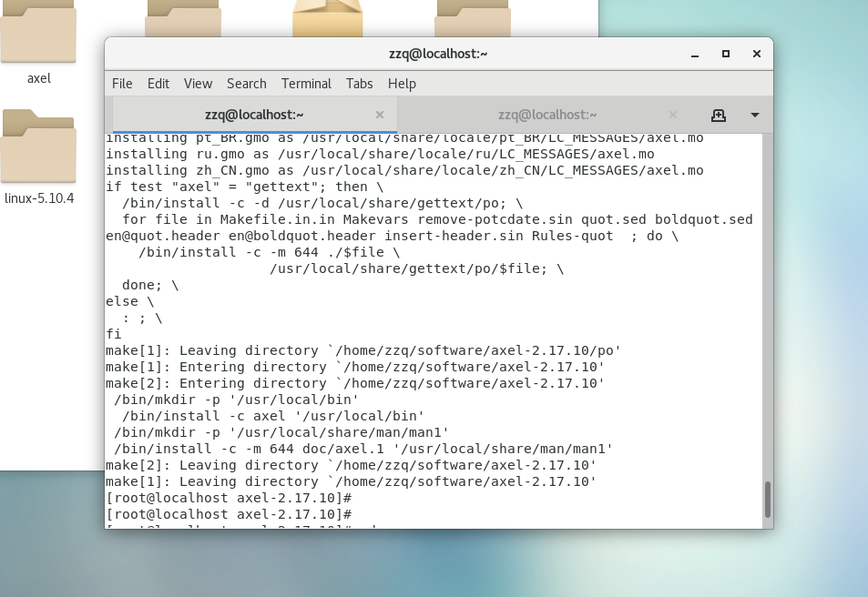Click the 'fi' line in terminal
Image resolution: width=868 pixels, height=597 pixels.
pyautogui.click(x=114, y=334)
